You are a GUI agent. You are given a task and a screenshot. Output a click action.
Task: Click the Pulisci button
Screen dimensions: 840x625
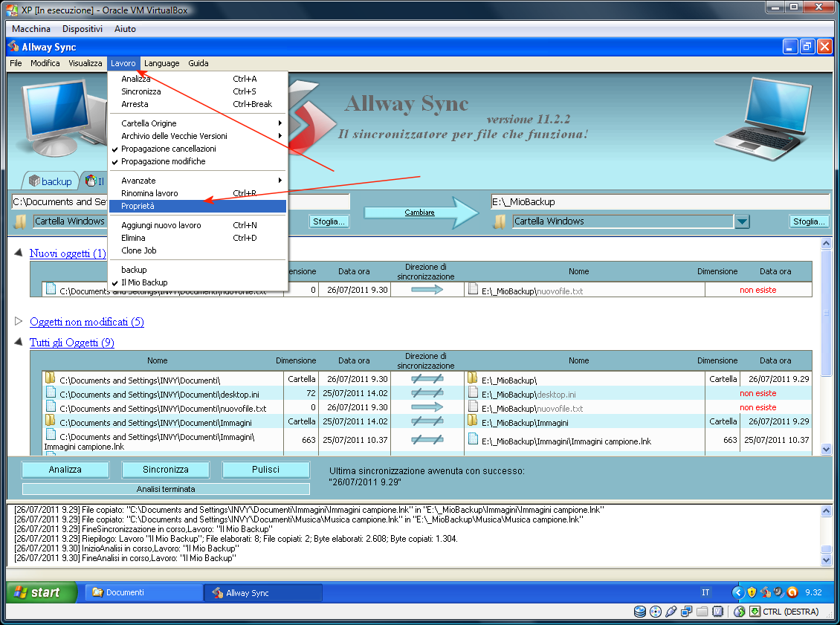(265, 470)
